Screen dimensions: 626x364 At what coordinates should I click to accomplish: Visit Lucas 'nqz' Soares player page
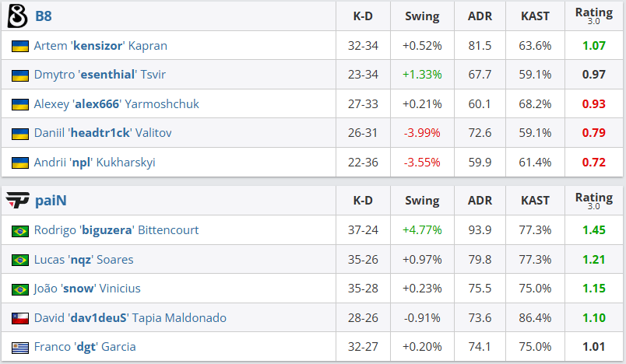(x=84, y=260)
